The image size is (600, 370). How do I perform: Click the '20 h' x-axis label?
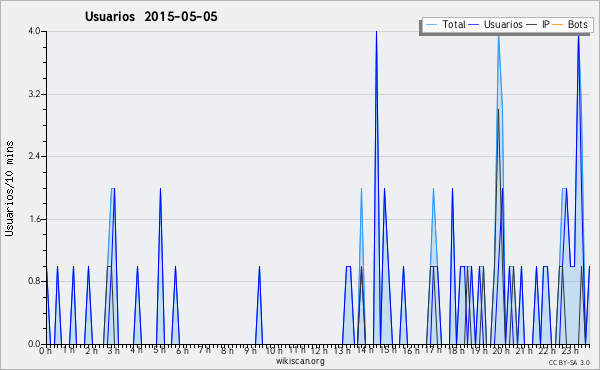(x=501, y=350)
